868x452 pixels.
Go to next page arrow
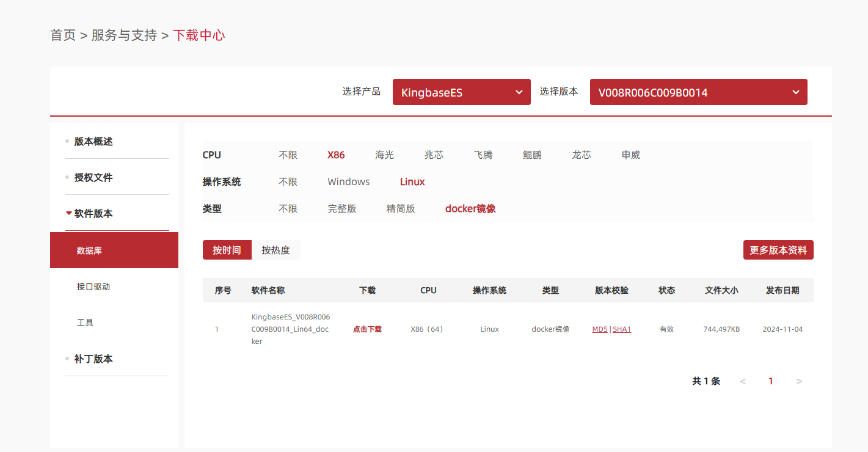click(x=799, y=381)
